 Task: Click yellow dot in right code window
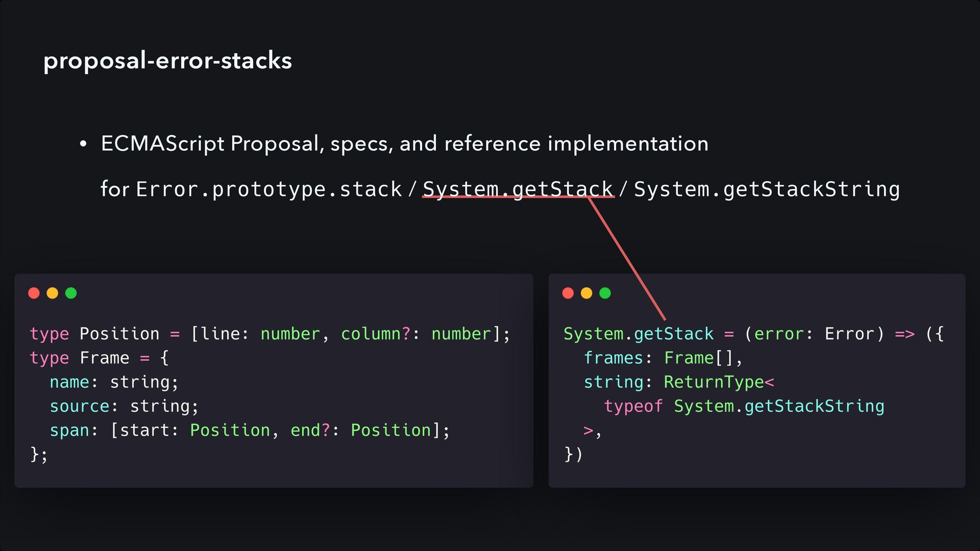[586, 293]
